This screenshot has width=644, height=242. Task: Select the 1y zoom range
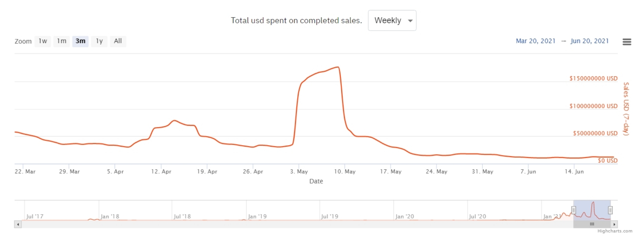point(99,41)
